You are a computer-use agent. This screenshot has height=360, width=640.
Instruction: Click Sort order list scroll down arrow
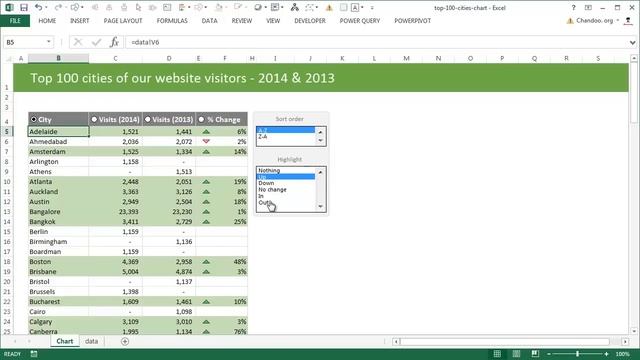pyautogui.click(x=320, y=140)
